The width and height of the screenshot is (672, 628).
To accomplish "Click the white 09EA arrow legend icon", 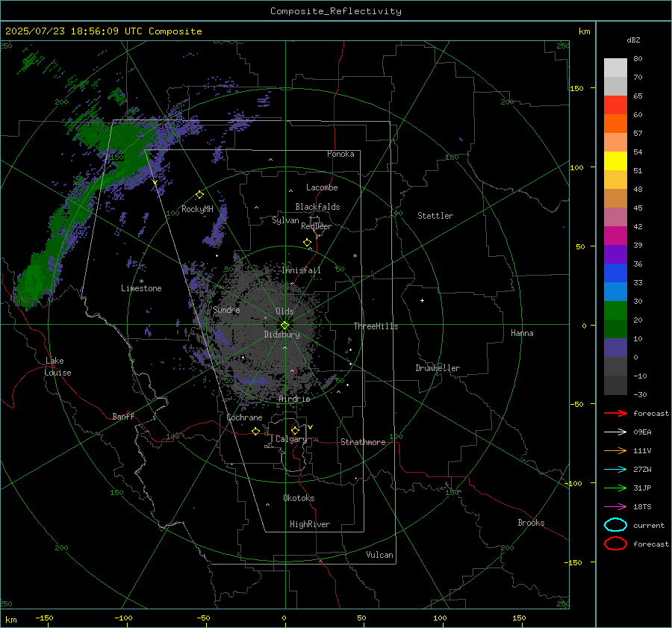I will (x=615, y=432).
